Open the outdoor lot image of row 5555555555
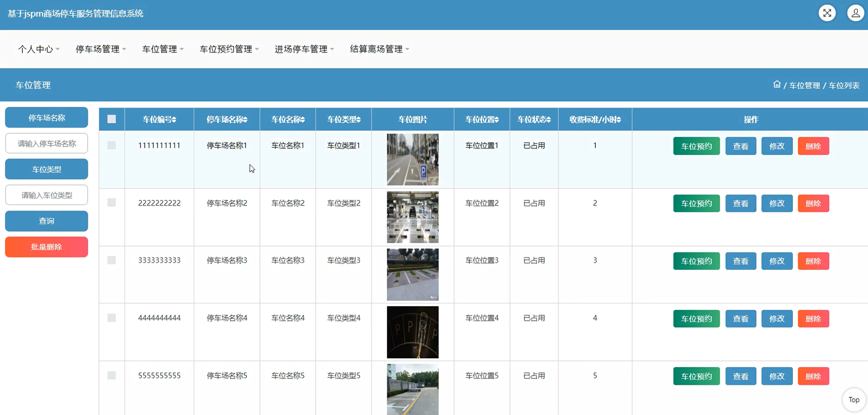868x415 pixels. [x=413, y=389]
